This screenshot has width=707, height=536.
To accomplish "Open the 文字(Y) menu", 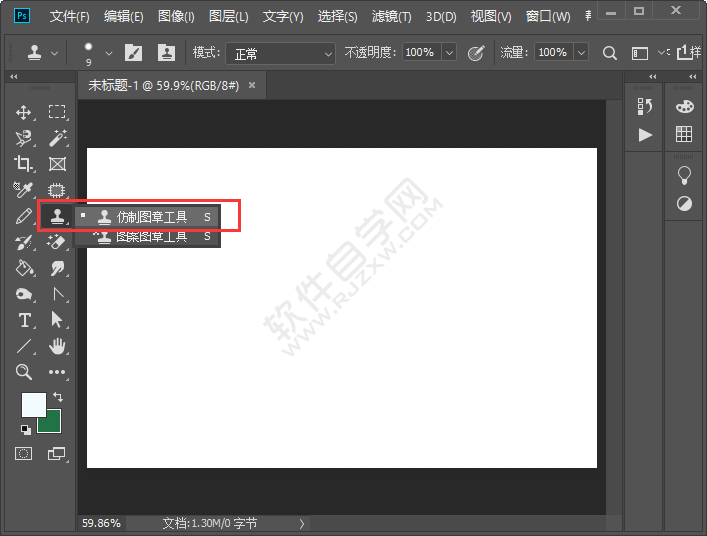I will coord(283,17).
